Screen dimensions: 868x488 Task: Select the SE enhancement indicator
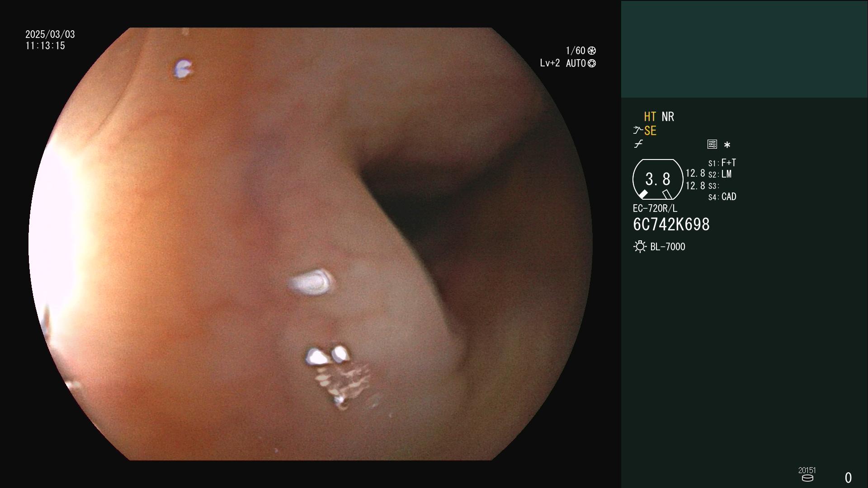click(650, 131)
